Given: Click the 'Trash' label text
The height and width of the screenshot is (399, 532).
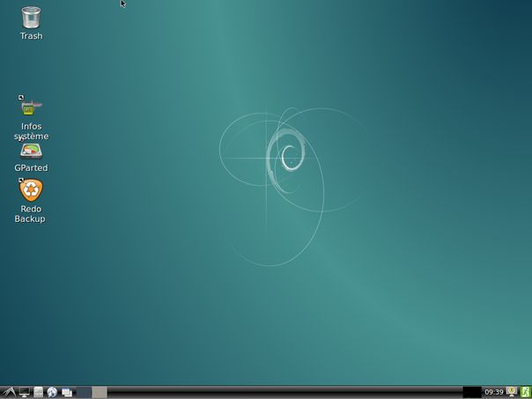Looking at the screenshot, I should click(31, 35).
